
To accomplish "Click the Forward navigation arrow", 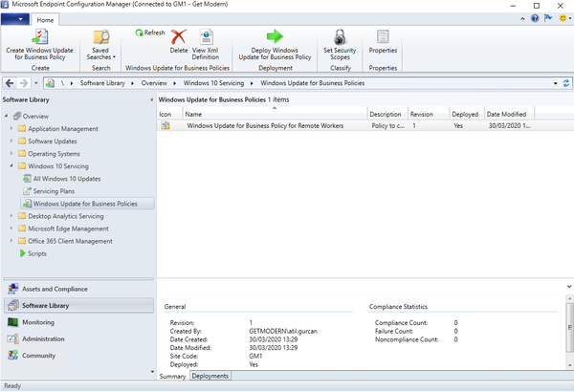I will [x=24, y=83].
